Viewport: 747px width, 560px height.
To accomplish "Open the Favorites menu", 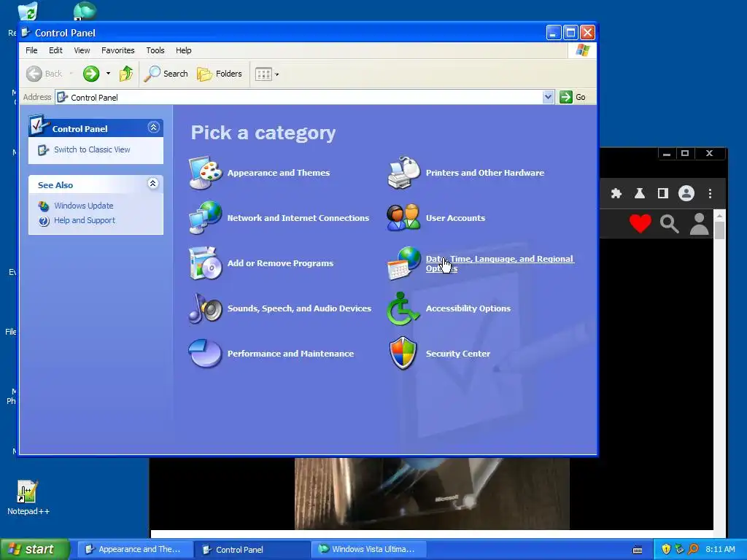I will coord(117,50).
